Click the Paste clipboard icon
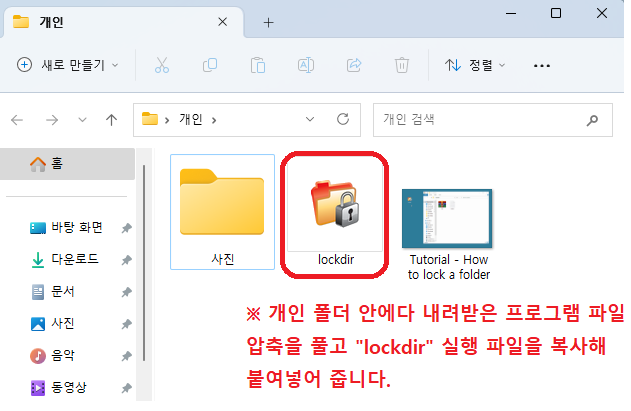631x411 pixels. (258, 65)
